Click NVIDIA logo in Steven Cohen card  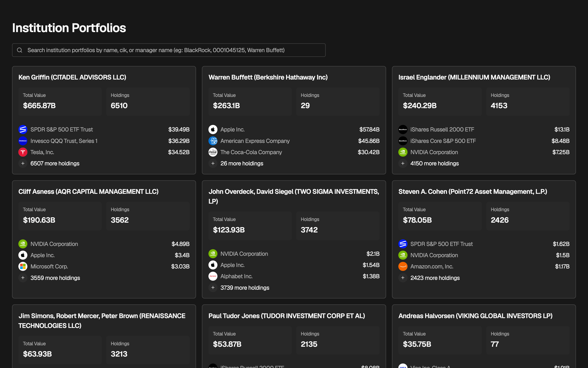[403, 255]
